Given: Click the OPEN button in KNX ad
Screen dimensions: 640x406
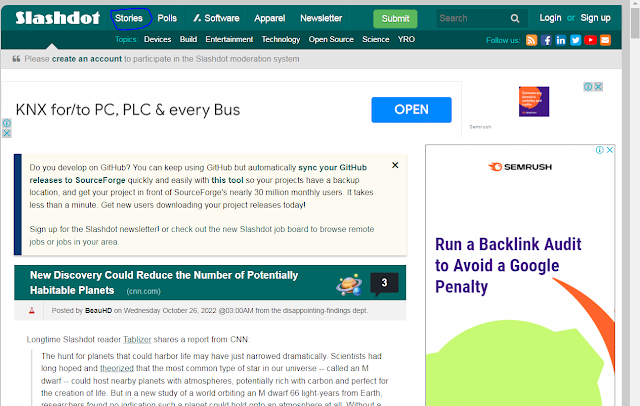Looking at the screenshot, I should [x=411, y=110].
